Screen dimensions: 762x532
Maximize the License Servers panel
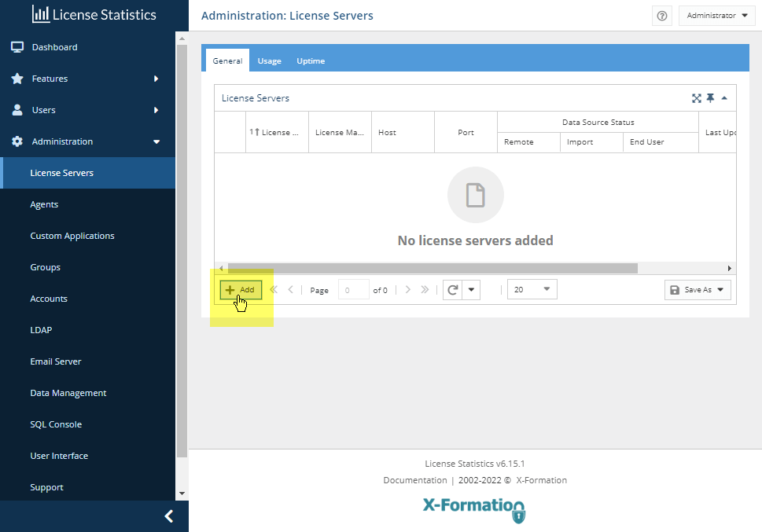tap(697, 98)
